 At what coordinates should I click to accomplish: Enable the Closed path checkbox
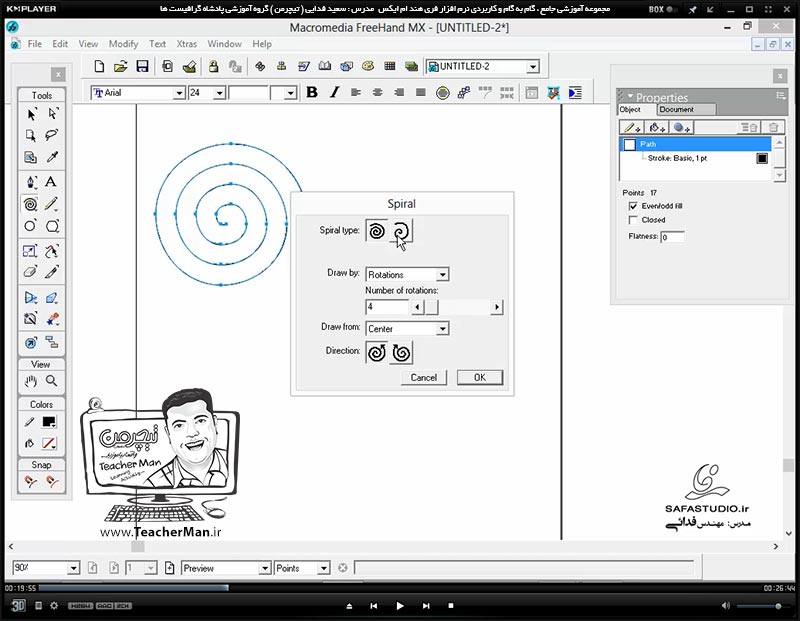coord(633,220)
